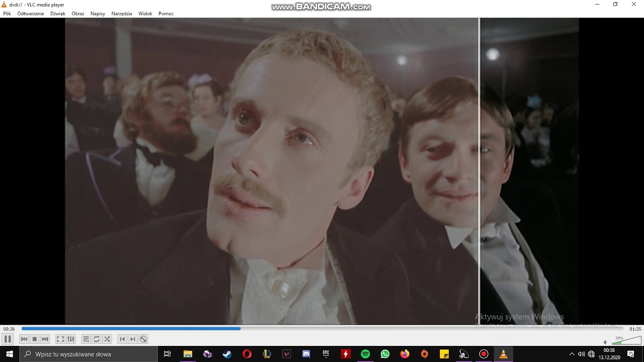Open the purple sphere app on taskbar
The image size is (644, 362).
207,354
